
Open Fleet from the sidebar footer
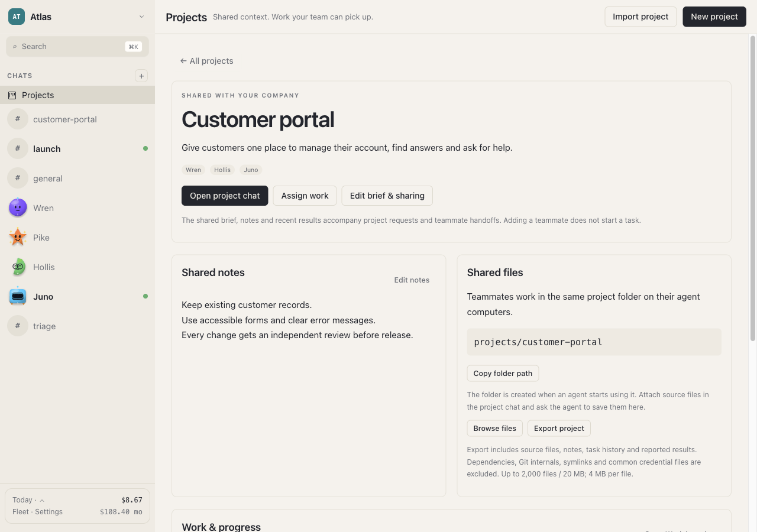pos(21,512)
